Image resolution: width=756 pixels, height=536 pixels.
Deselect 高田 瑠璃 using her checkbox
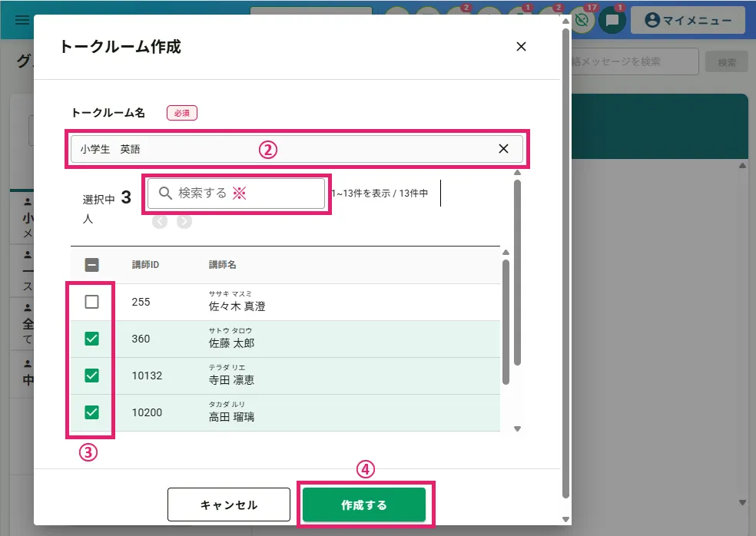[91, 412]
